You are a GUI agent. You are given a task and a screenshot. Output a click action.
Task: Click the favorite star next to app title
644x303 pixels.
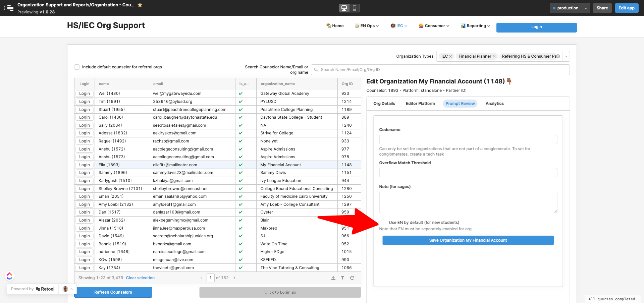[140, 5]
